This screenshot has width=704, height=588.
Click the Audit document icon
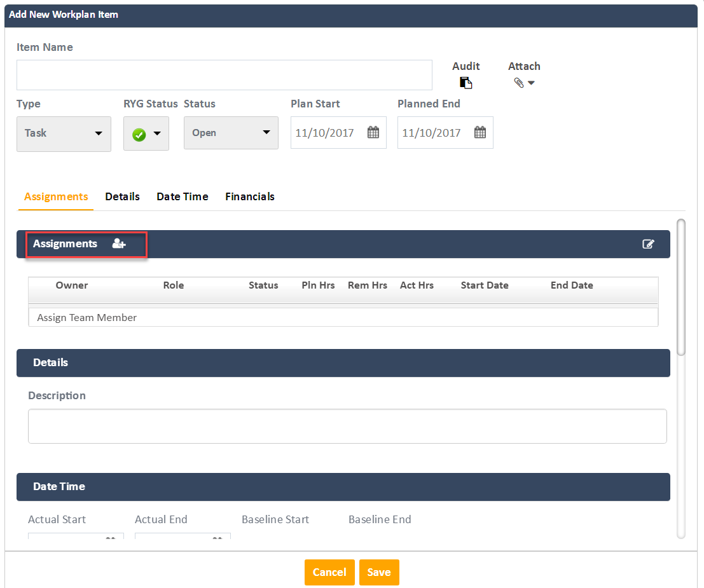pyautogui.click(x=466, y=82)
